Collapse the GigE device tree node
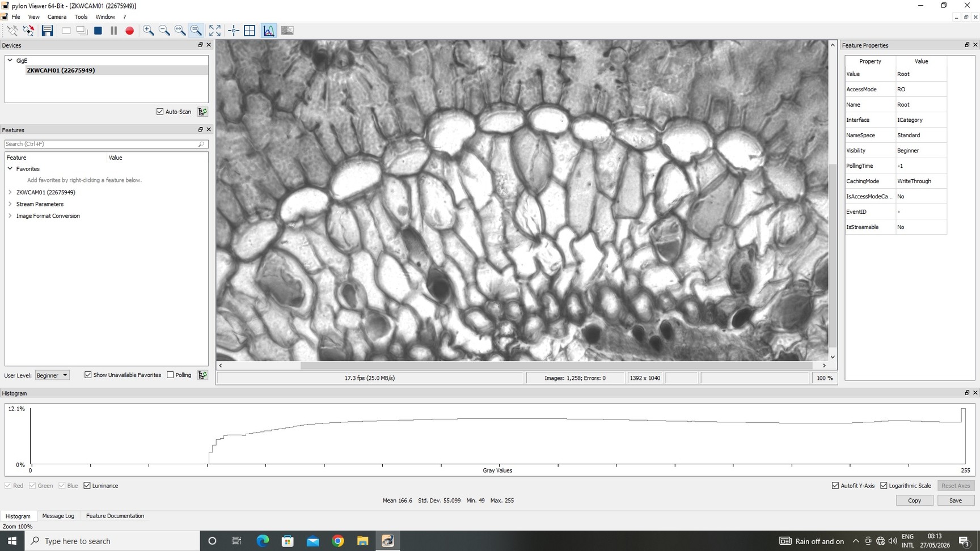This screenshot has width=980, height=551. pyautogui.click(x=10, y=60)
